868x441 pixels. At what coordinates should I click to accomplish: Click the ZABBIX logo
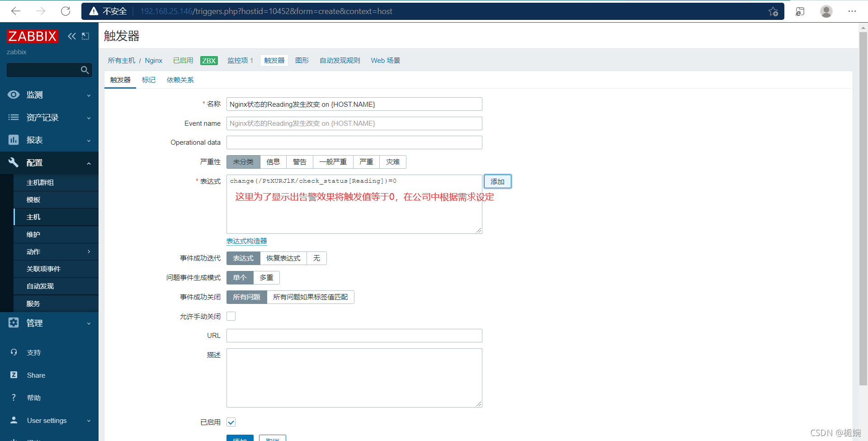tap(33, 36)
